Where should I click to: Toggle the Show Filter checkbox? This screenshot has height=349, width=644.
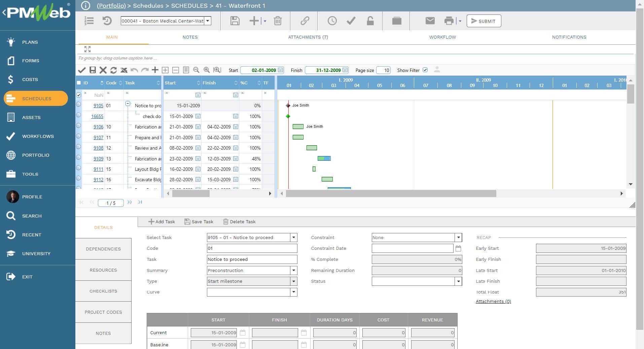[425, 70]
